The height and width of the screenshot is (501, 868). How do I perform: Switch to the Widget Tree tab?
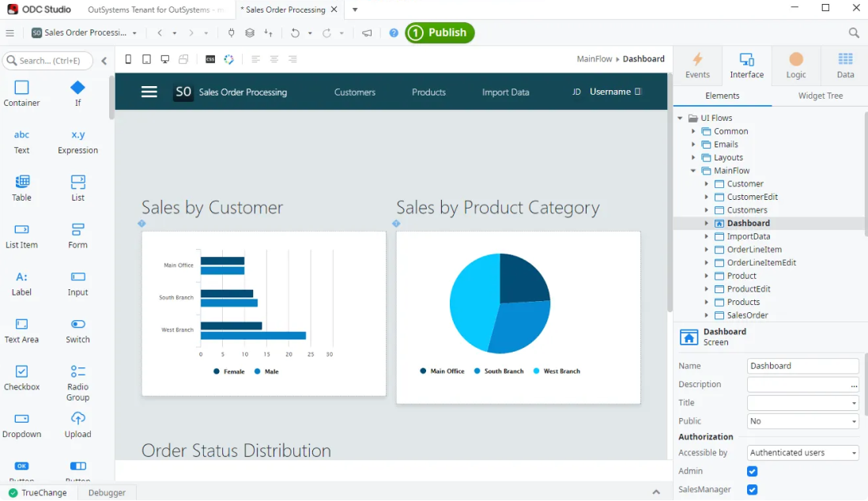820,96
